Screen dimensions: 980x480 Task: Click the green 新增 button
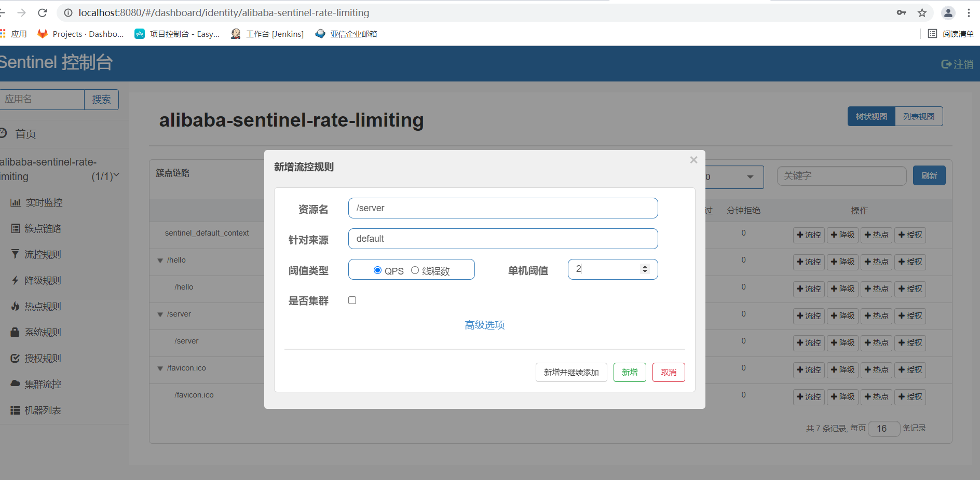coord(630,372)
